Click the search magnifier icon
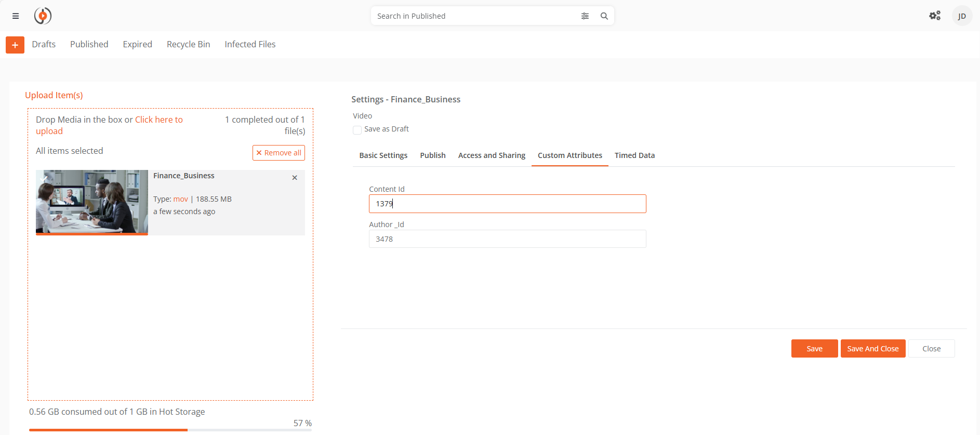 pos(604,16)
